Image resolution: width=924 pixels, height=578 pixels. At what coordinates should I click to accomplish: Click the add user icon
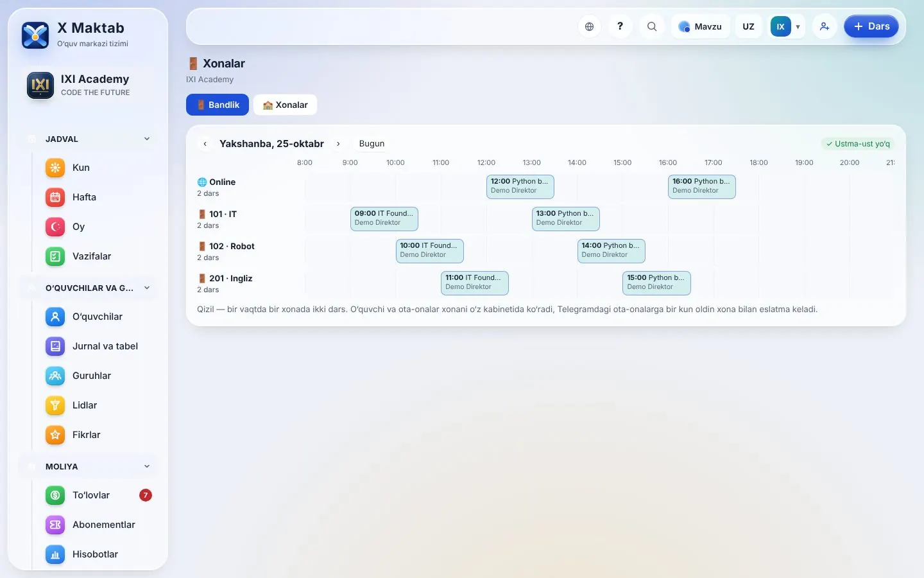pos(825,26)
